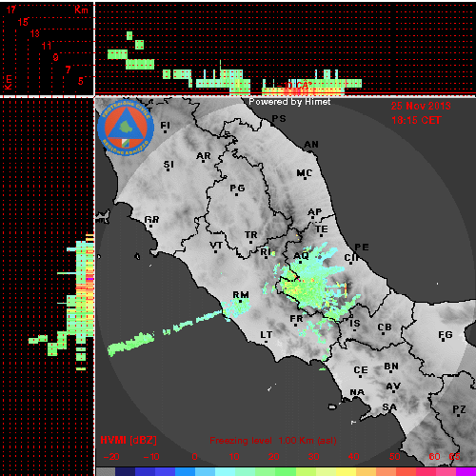This screenshot has height=476, width=476.
Task: Click the TR city label on map
Action: (251, 235)
